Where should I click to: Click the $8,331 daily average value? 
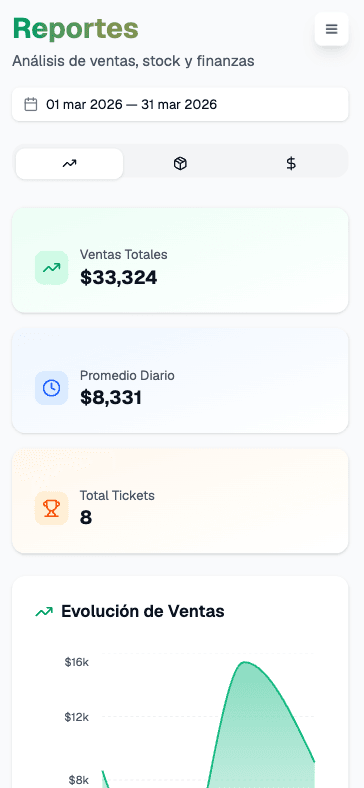(x=111, y=398)
